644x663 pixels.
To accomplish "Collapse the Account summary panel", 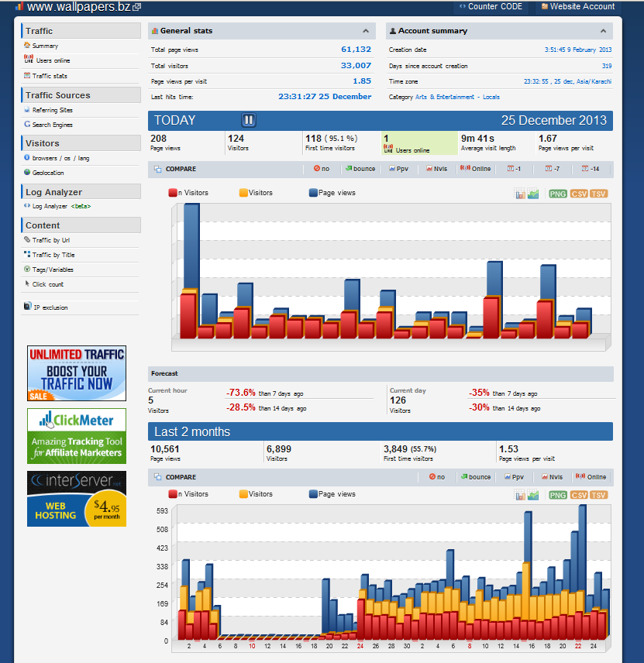I will pyautogui.click(x=604, y=31).
